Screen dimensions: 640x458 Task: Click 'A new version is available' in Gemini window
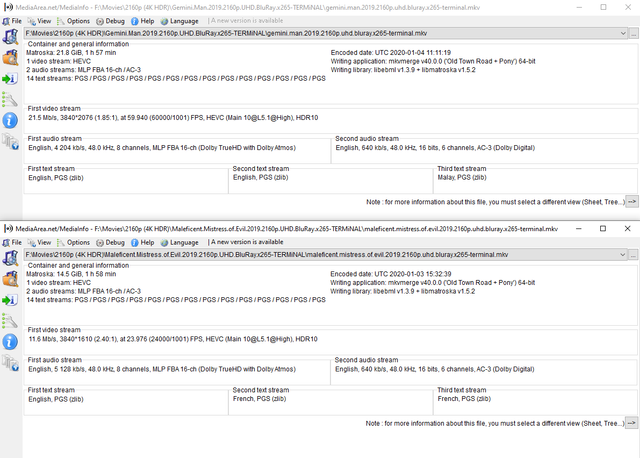click(x=247, y=20)
